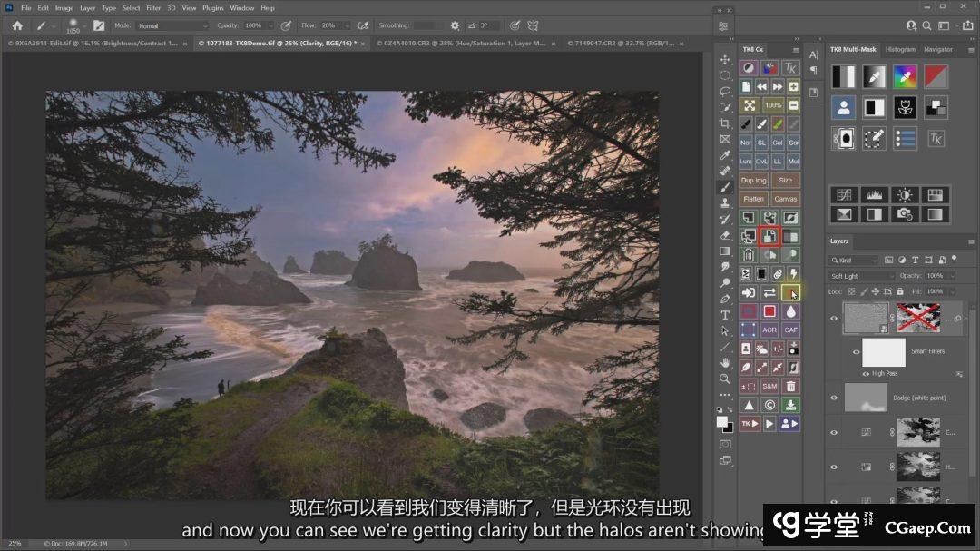Click the copyright symbol icon in TK8 panel

click(x=769, y=405)
